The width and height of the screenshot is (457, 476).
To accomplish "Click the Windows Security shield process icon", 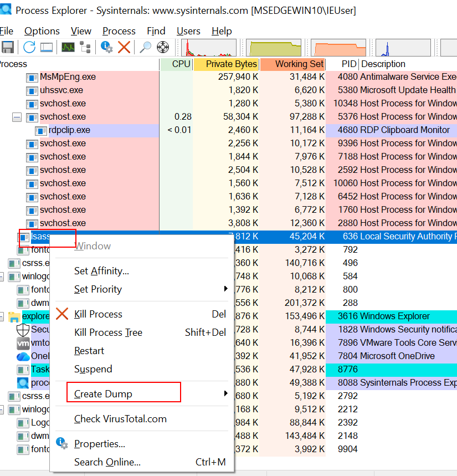I will (x=23, y=330).
